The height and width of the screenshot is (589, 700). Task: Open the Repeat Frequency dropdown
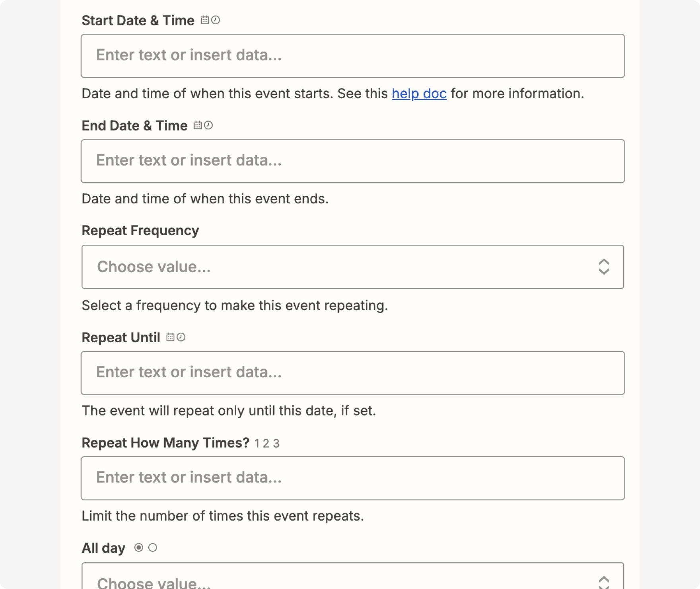(x=338, y=267)
